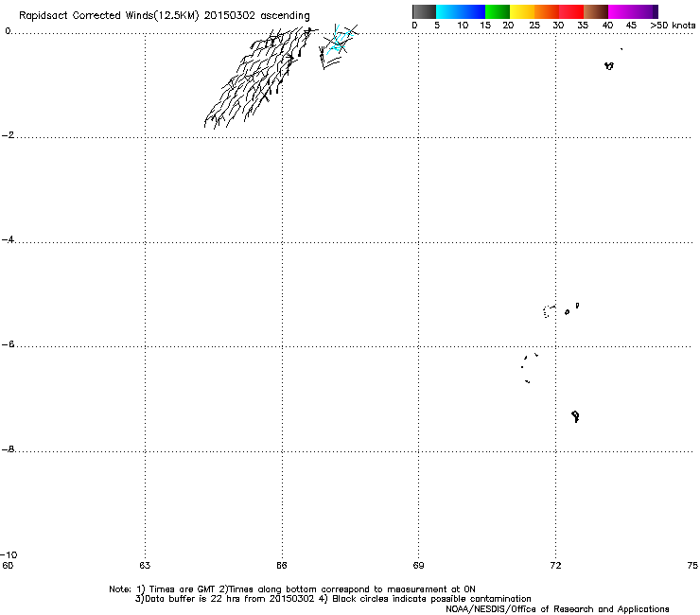Click the '63' longitude axis label

coord(145,566)
